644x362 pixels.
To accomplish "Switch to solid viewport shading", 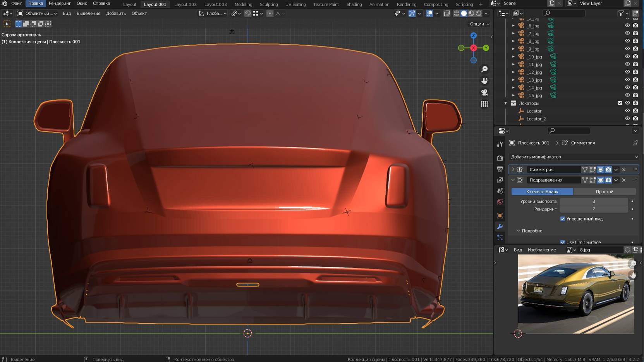I will pyautogui.click(x=464, y=13).
